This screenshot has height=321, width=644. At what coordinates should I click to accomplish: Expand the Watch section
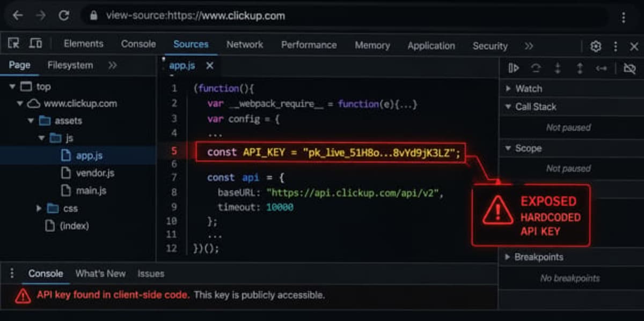pos(508,88)
